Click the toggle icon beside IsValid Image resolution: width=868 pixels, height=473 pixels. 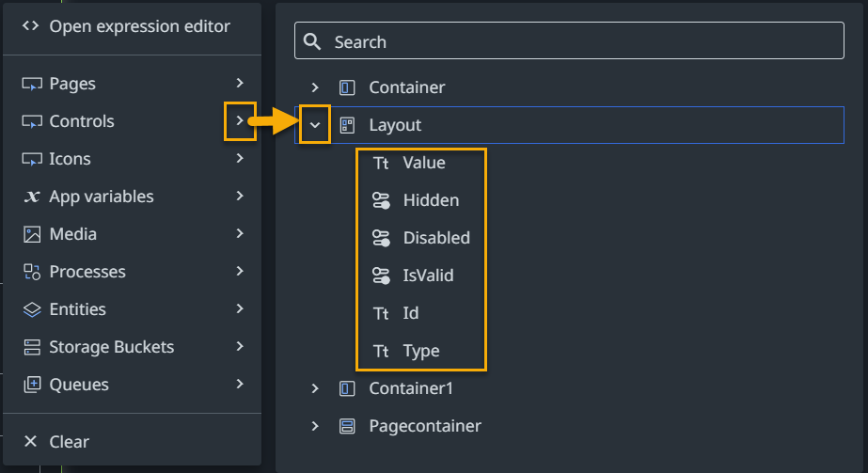381,276
